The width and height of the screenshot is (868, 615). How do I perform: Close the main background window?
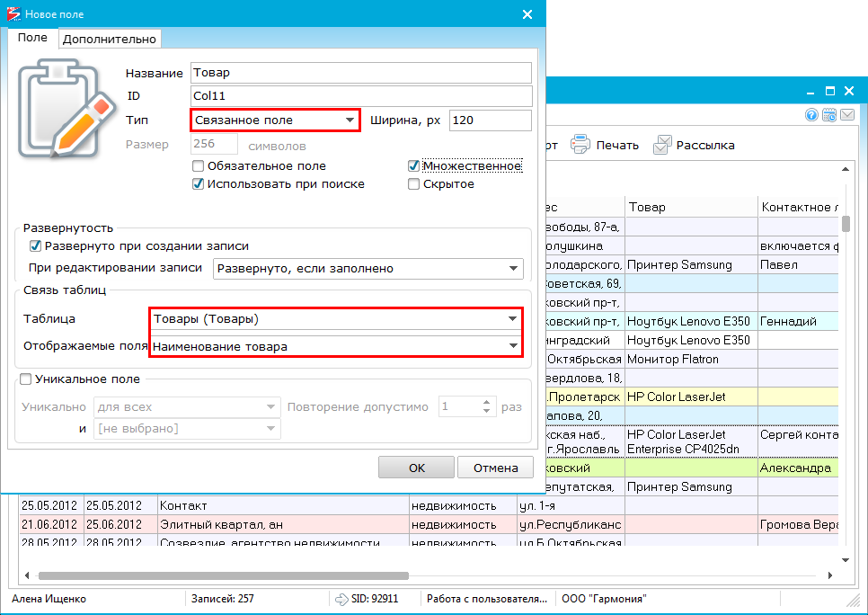(x=849, y=91)
